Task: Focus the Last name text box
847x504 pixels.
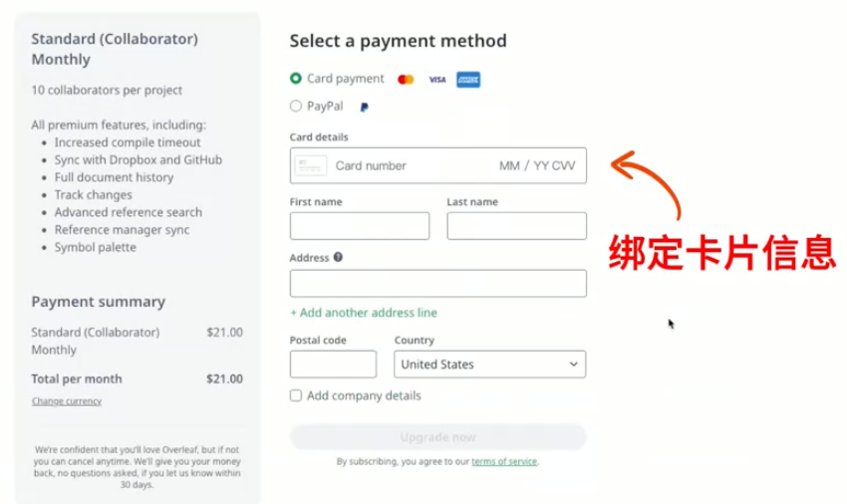Action: coord(516,226)
